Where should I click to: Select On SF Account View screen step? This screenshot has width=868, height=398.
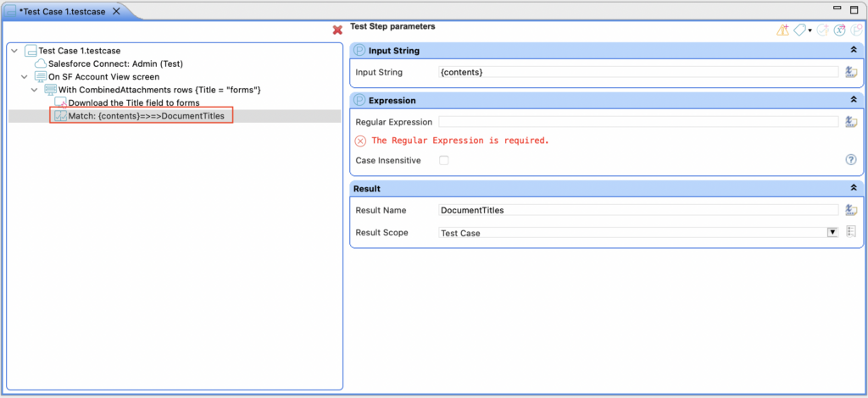[x=104, y=77]
